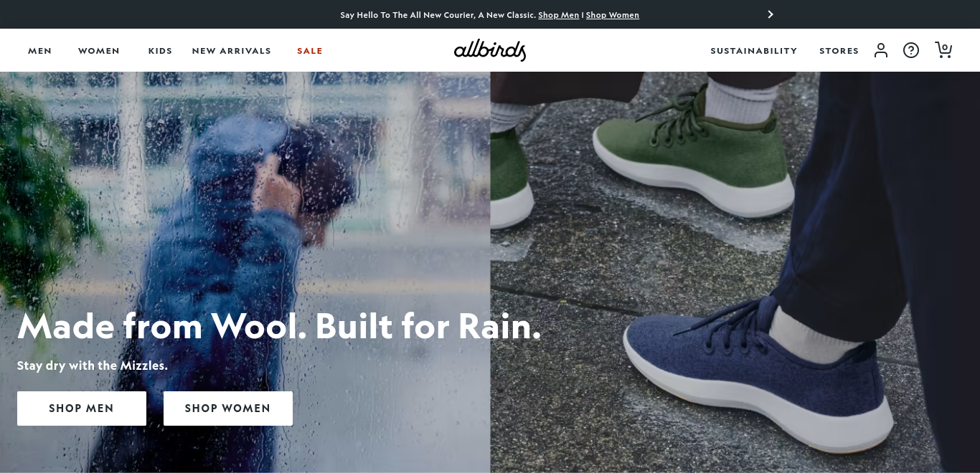980x473 pixels.
Task: Follow the Shop Women banner link
Action: (612, 15)
